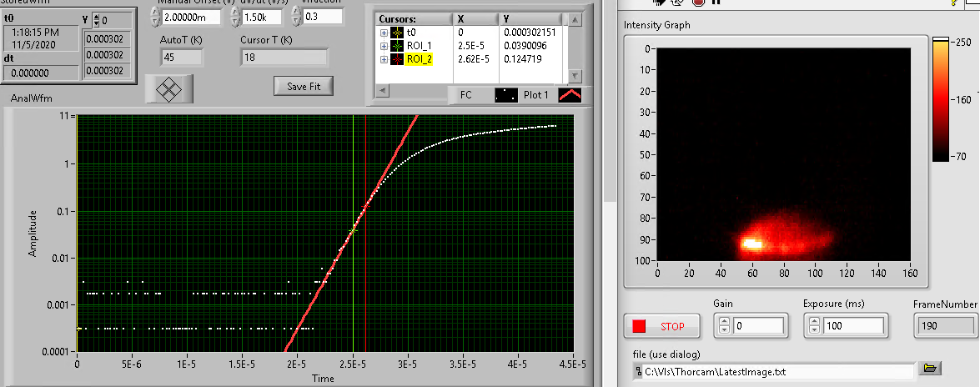This screenshot has width=980, height=387.
Task: Click the cursor mover diamond pad
Action: point(169,89)
